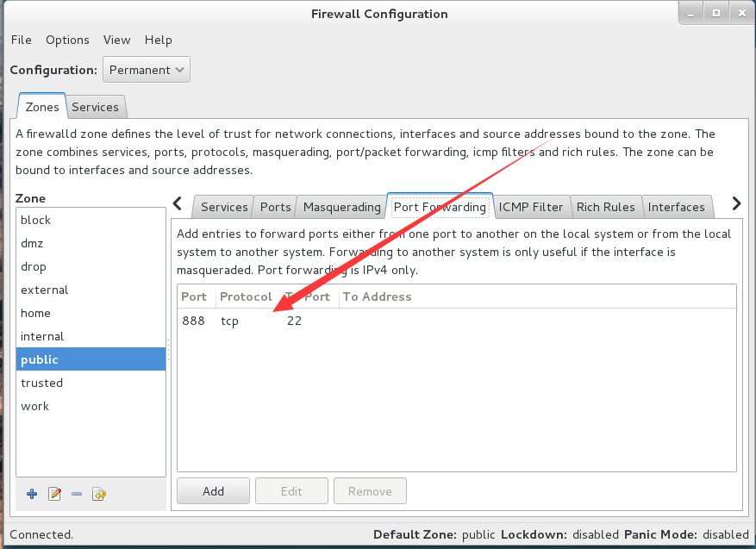Select the 888 tcp forwarding entry
Image resolution: width=756 pixels, height=549 pixels.
click(x=457, y=321)
